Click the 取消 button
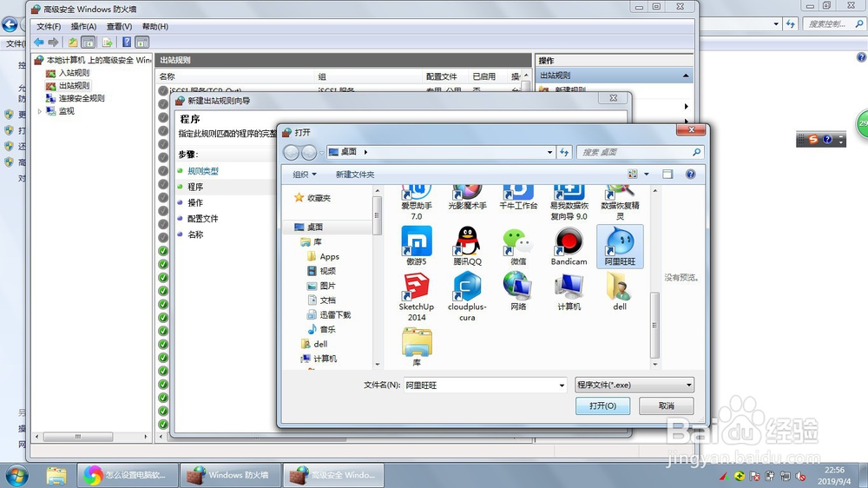868x488 pixels. pyautogui.click(x=667, y=406)
